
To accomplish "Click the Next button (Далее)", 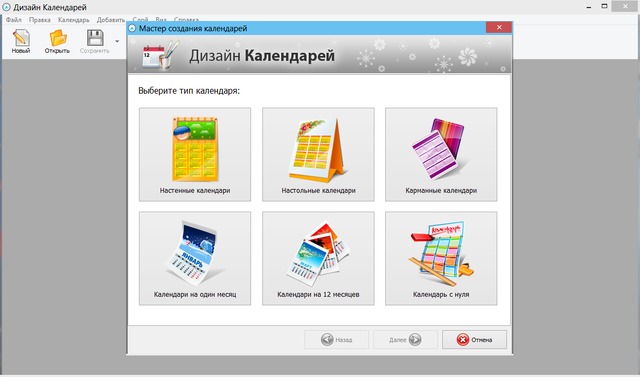I will [x=405, y=339].
